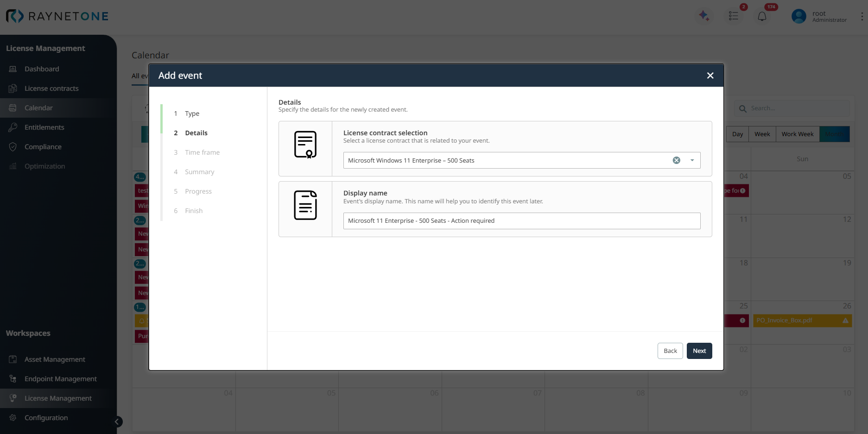Open Compliance in the sidebar
The width and height of the screenshot is (868, 434).
pos(43,147)
